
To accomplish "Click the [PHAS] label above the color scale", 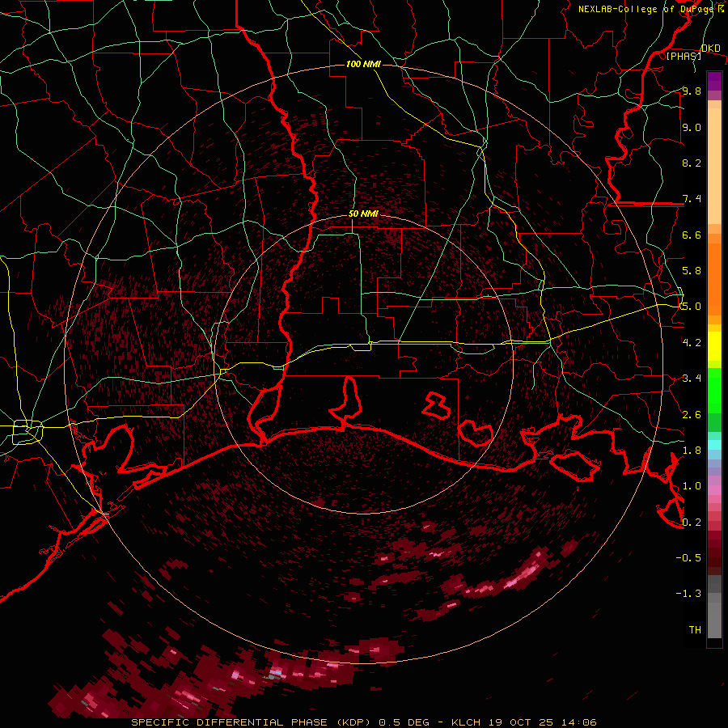I will tap(684, 56).
